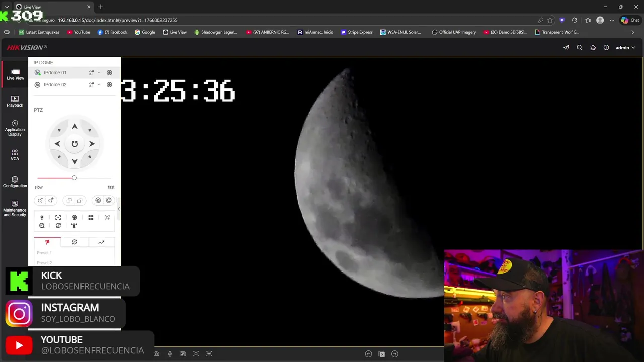Click stream type icon for IPdome 01

tap(92, 73)
